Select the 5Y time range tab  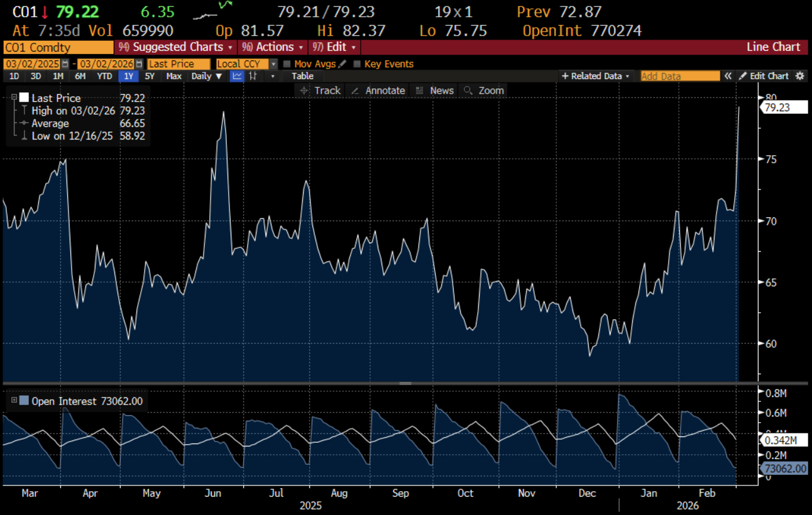tap(149, 76)
